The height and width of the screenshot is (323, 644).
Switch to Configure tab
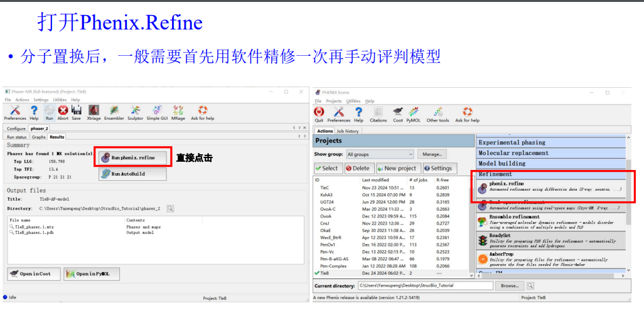[x=16, y=129]
